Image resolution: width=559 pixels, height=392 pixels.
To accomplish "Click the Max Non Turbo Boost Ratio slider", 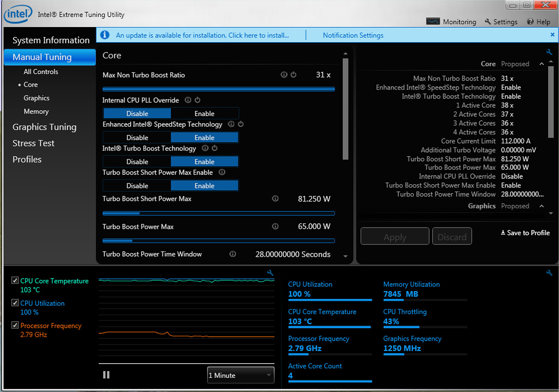I will coord(219,89).
